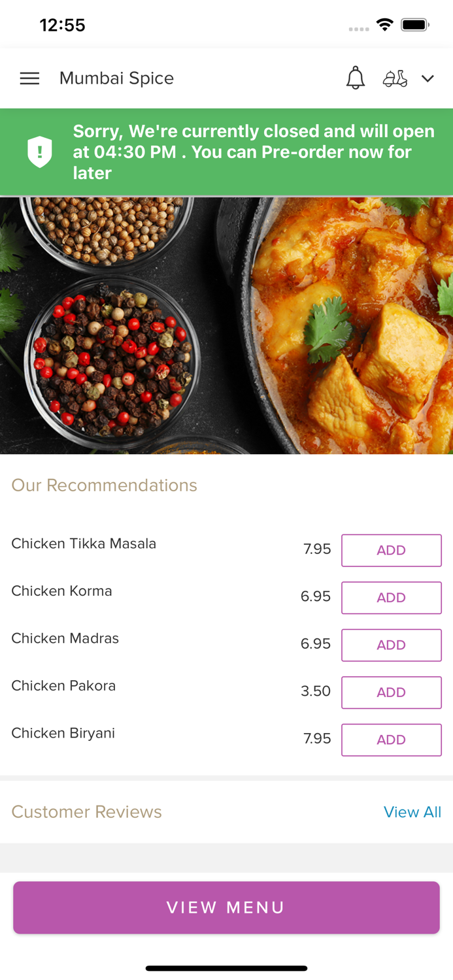Screen dimensions: 453x980
Task: Tap the battery indicator
Action: [414, 24]
